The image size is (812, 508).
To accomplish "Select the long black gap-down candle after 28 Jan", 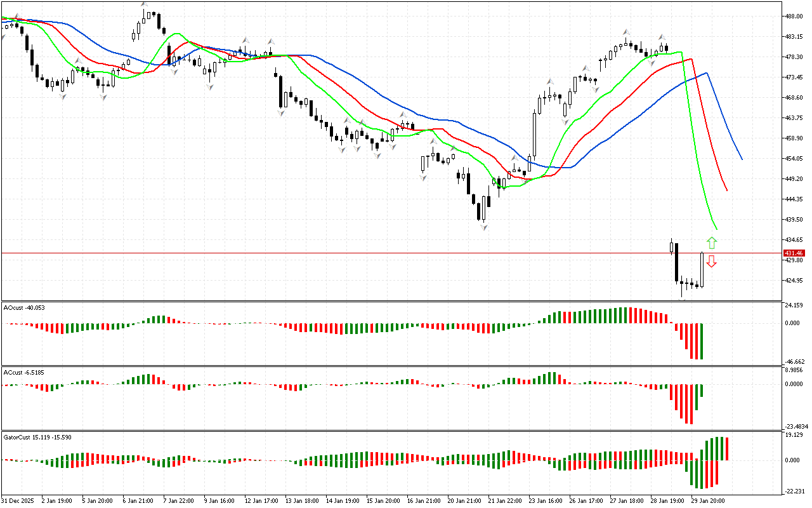I will point(676,263).
